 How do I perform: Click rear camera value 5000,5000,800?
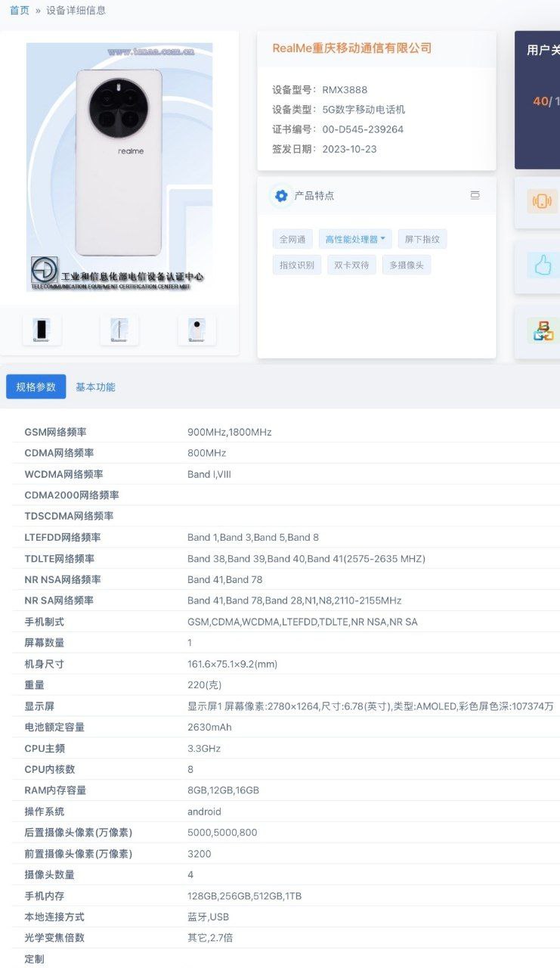click(222, 833)
